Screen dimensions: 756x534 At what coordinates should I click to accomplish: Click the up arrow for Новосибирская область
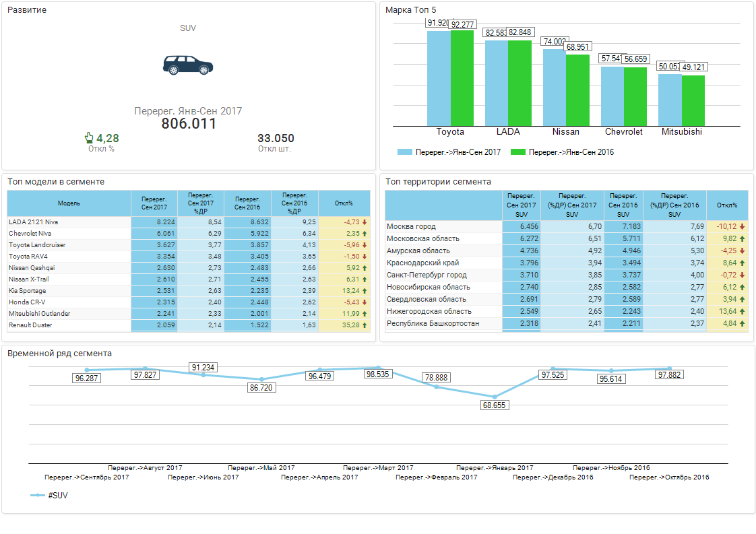[742, 288]
